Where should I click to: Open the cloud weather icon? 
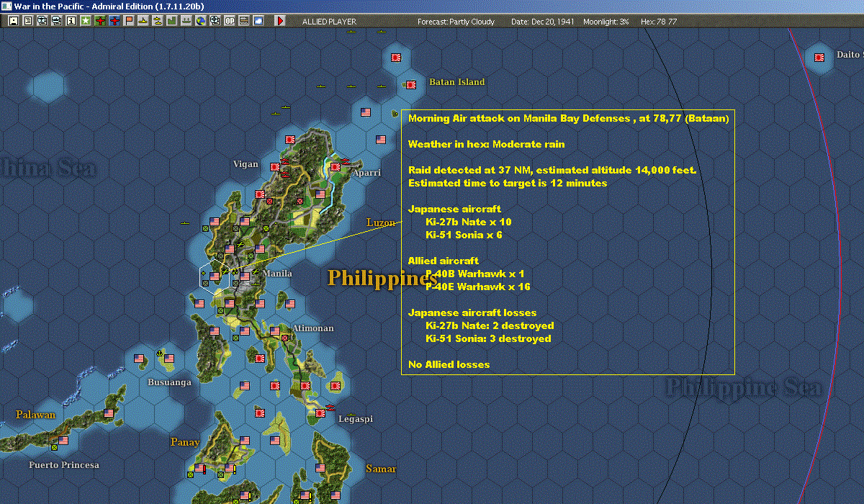(258, 21)
